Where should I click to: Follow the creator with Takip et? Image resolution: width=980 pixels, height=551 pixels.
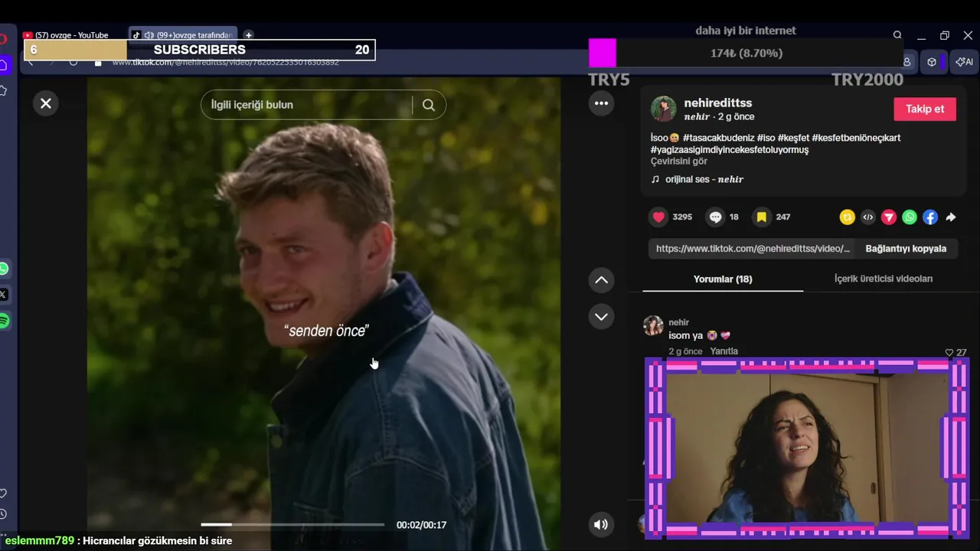[x=925, y=109]
